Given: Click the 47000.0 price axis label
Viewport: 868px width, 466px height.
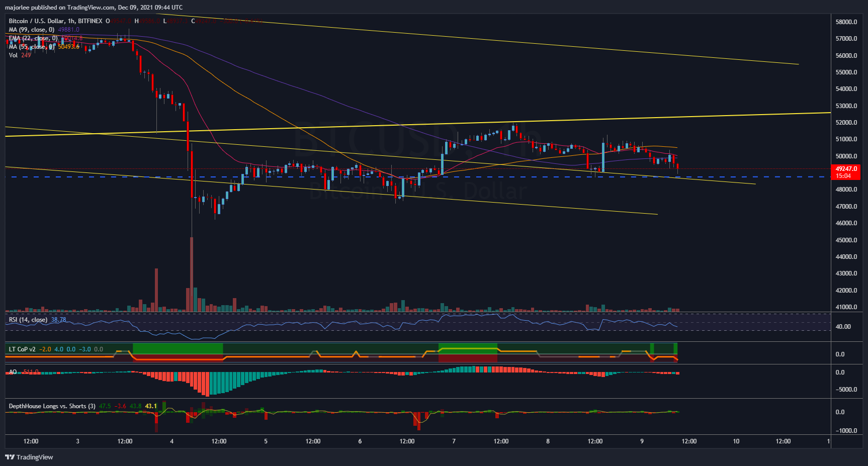Looking at the screenshot, I should 846,207.
